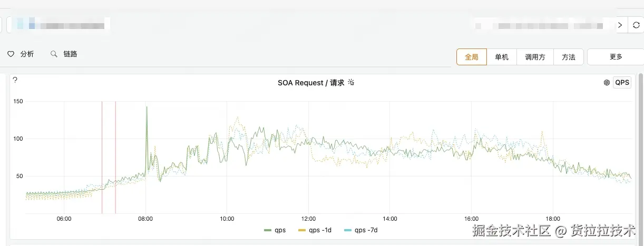The width and height of the screenshot is (644, 246).
Task: Switch to the 全局 tab
Action: tap(472, 57)
